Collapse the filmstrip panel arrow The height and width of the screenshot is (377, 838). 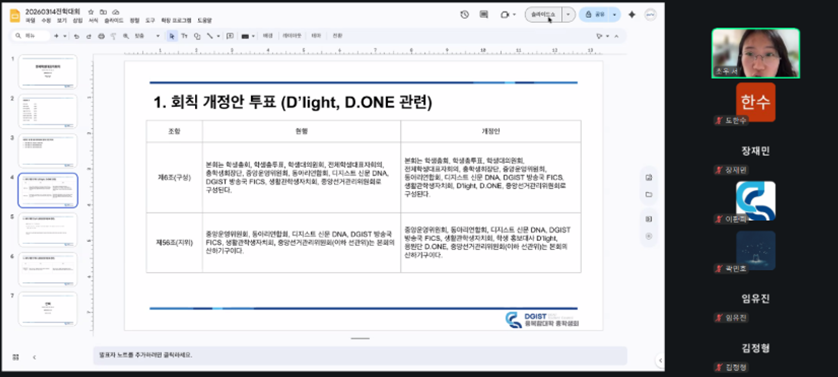[34, 357]
